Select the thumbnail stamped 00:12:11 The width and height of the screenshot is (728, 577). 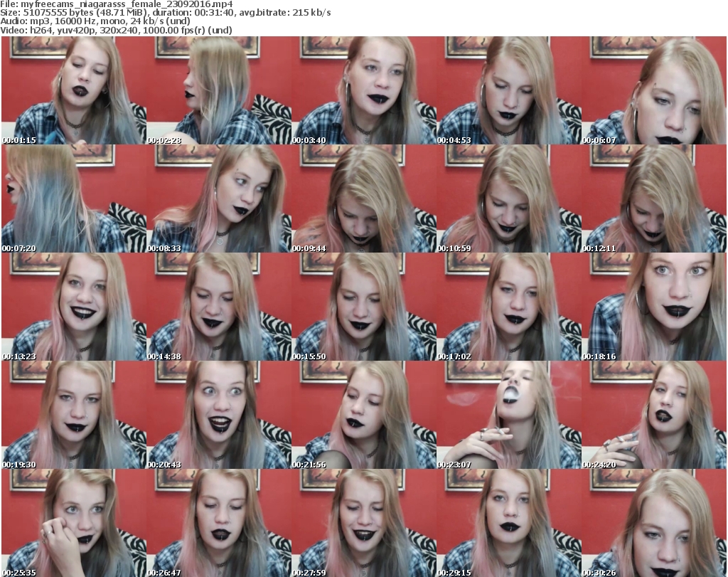click(654, 198)
